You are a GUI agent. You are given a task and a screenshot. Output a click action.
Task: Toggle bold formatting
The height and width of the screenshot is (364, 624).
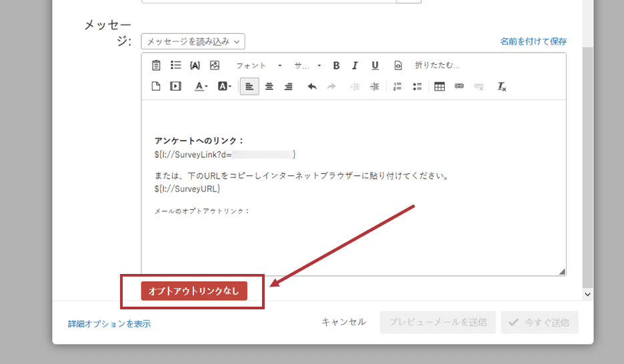click(x=336, y=65)
